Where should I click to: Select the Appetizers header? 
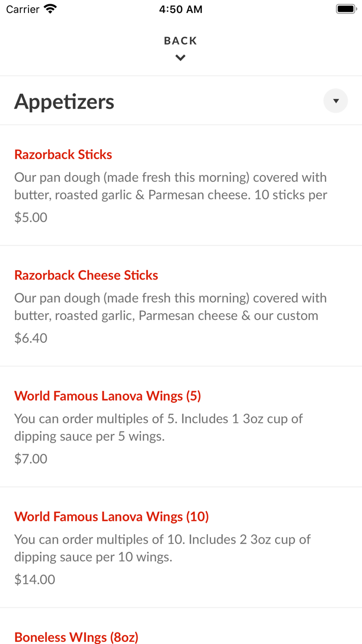[x=64, y=101]
